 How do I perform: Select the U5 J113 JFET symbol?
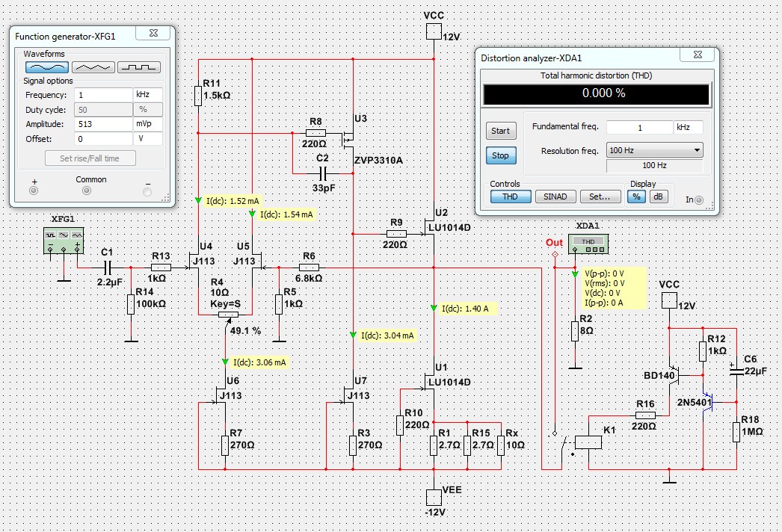coord(257,262)
